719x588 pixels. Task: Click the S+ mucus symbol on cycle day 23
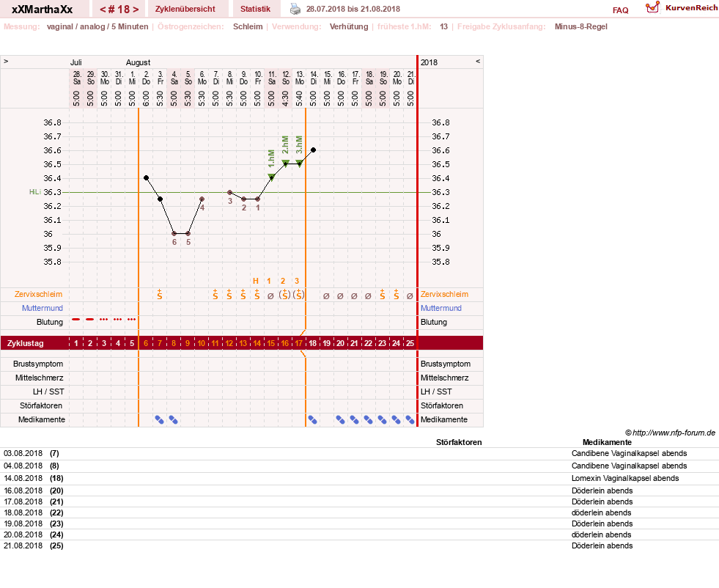coord(383,295)
